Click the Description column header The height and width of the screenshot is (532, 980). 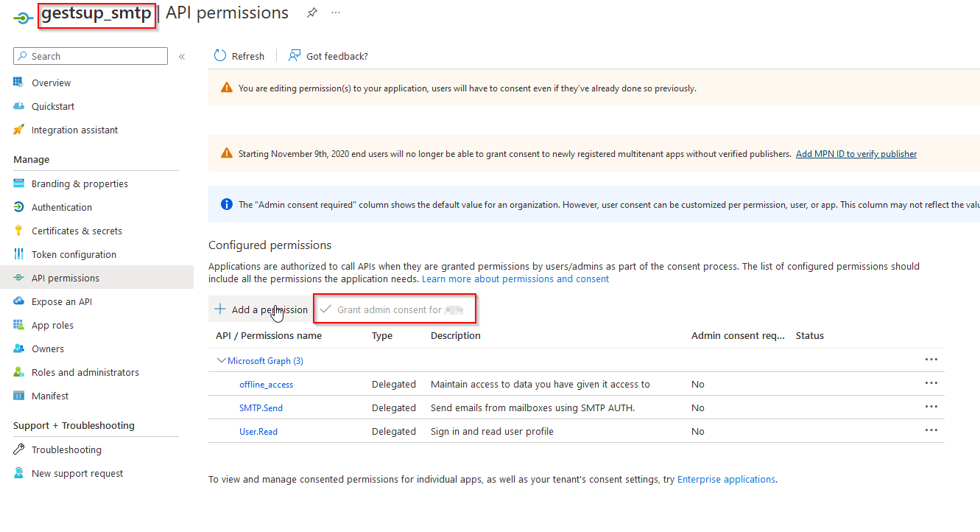pyautogui.click(x=456, y=335)
